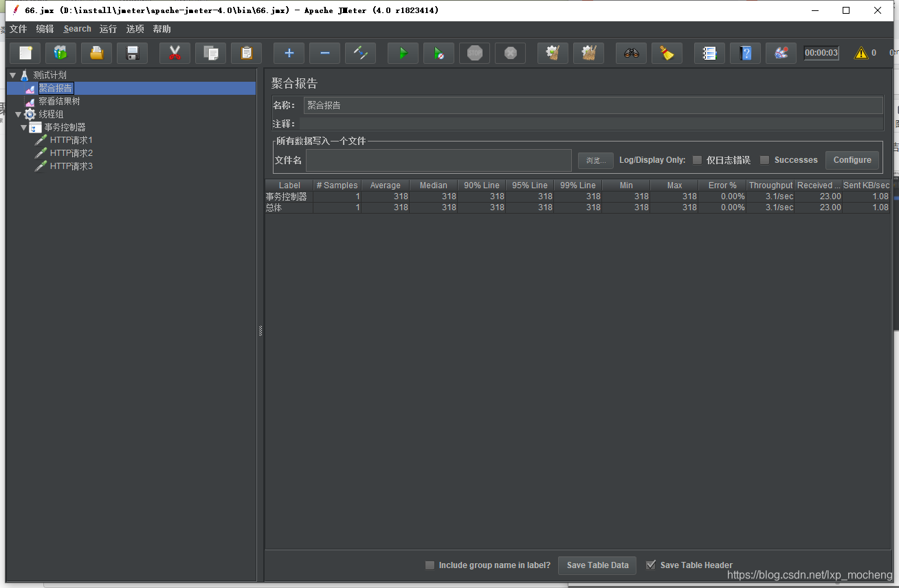The image size is (899, 588).
Task: Select the 总体 table row label
Action: (274, 207)
